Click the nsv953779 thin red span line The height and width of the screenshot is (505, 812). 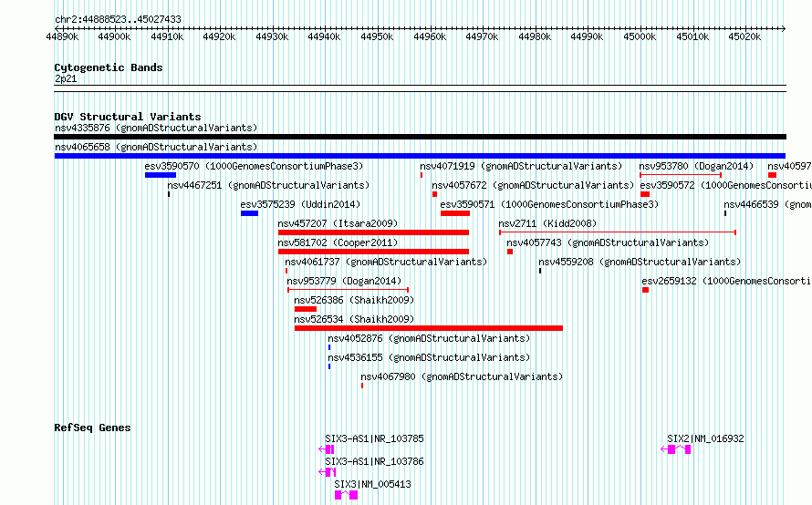click(348, 290)
